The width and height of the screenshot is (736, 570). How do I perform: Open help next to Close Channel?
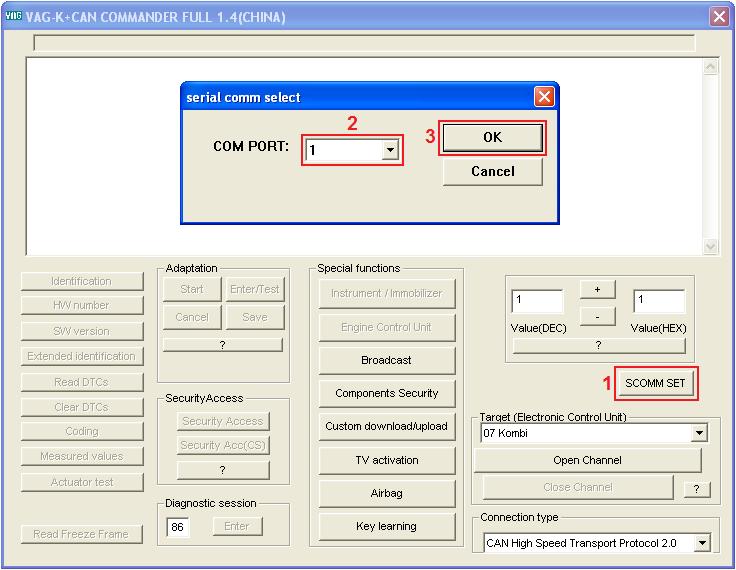(697, 489)
